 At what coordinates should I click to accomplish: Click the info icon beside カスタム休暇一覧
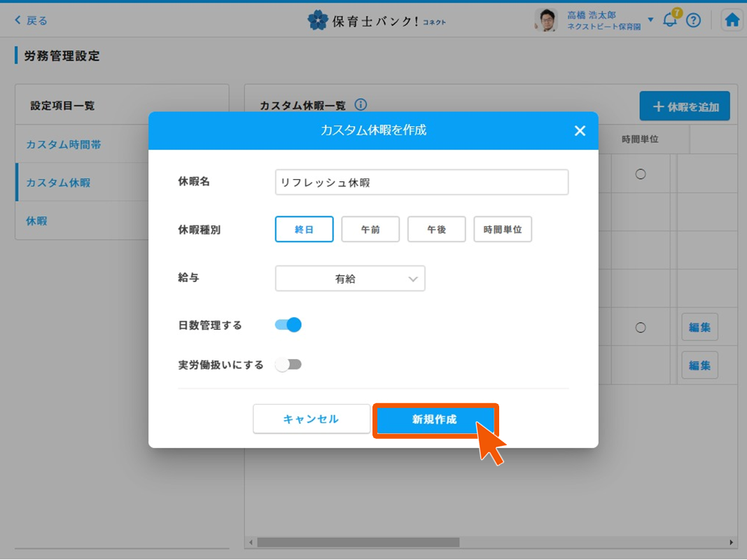coord(361,105)
